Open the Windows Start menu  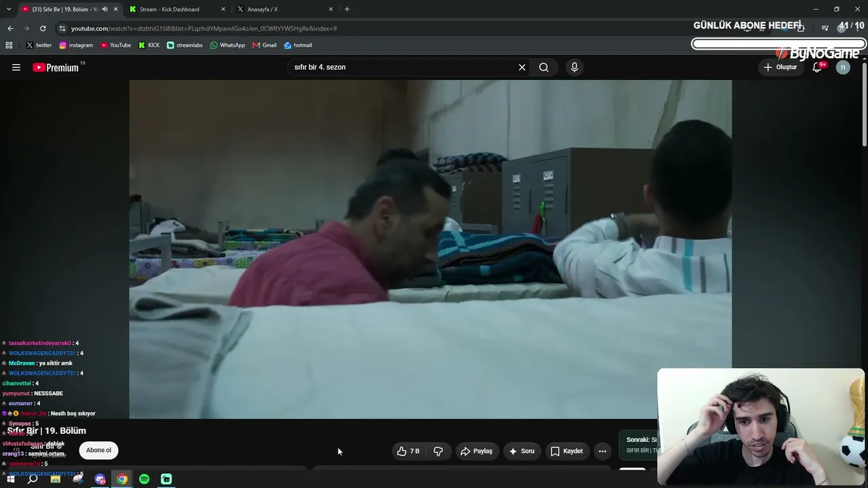[11, 479]
